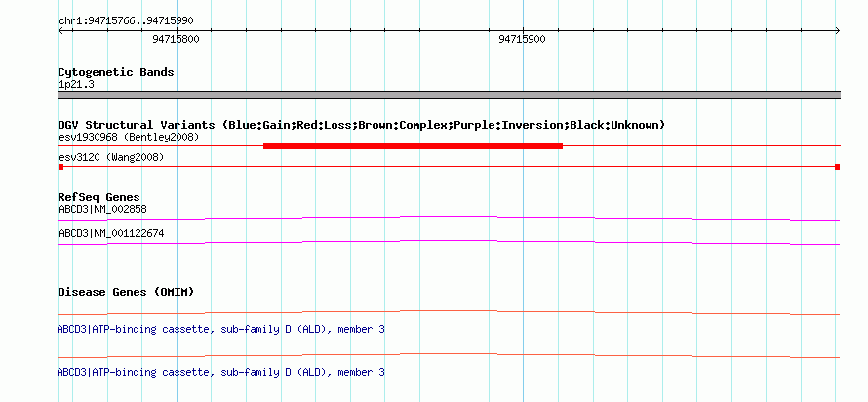This screenshot has width=868, height=402.
Task: Open variant esv1930968 (Bentley2008) label
Action: coord(129,137)
